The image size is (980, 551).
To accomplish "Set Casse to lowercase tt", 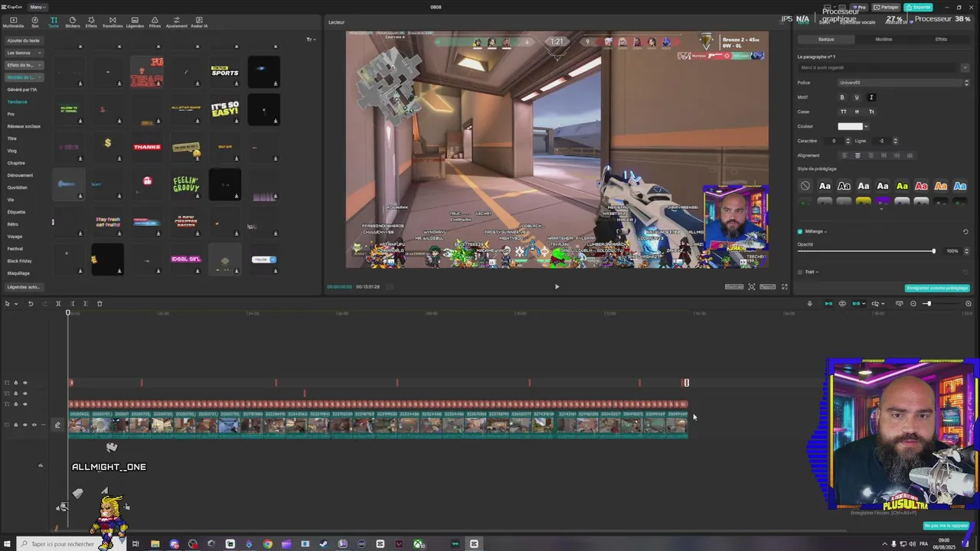I will pos(857,112).
